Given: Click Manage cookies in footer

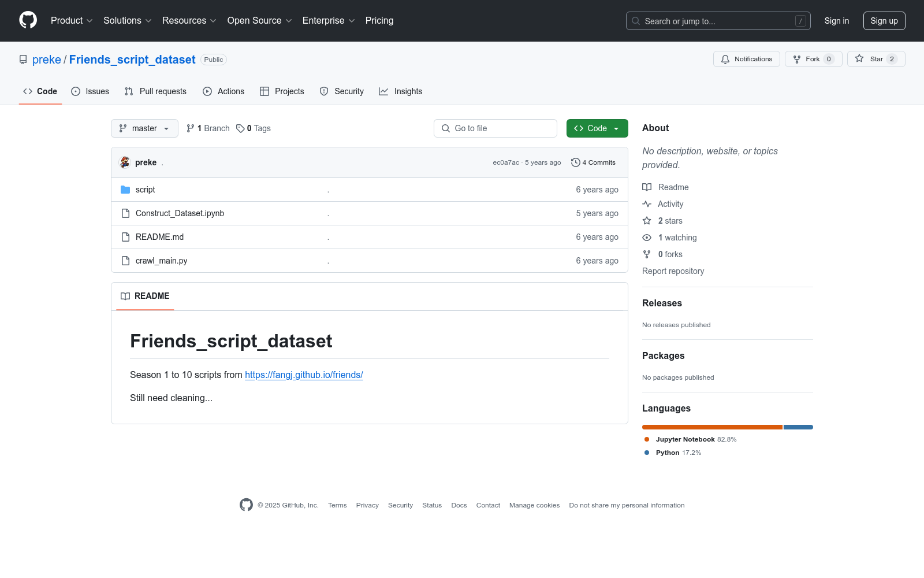Looking at the screenshot, I should click(535, 505).
